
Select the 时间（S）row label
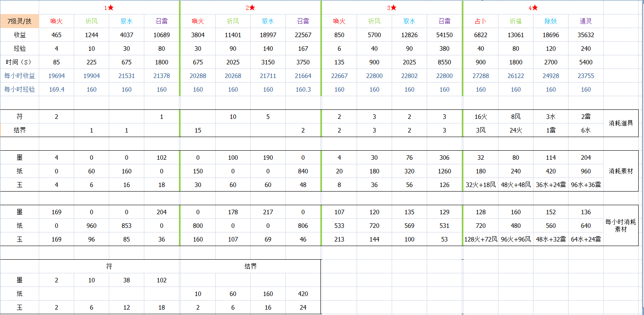point(20,62)
